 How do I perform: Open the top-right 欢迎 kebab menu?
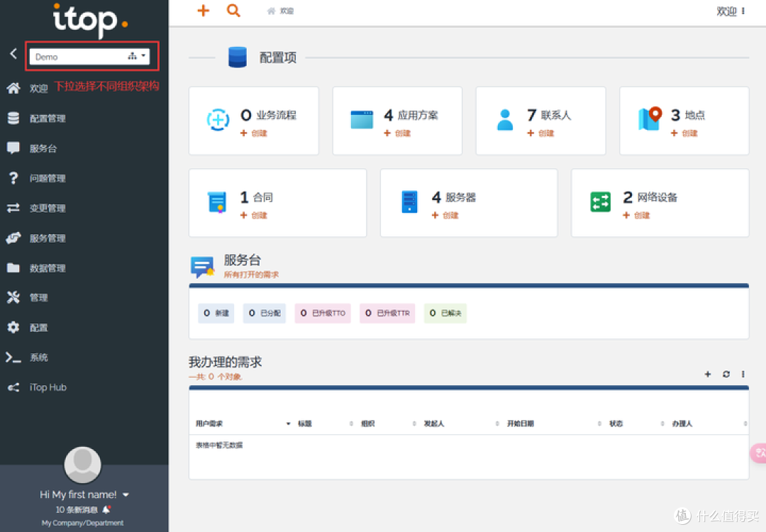tap(743, 11)
